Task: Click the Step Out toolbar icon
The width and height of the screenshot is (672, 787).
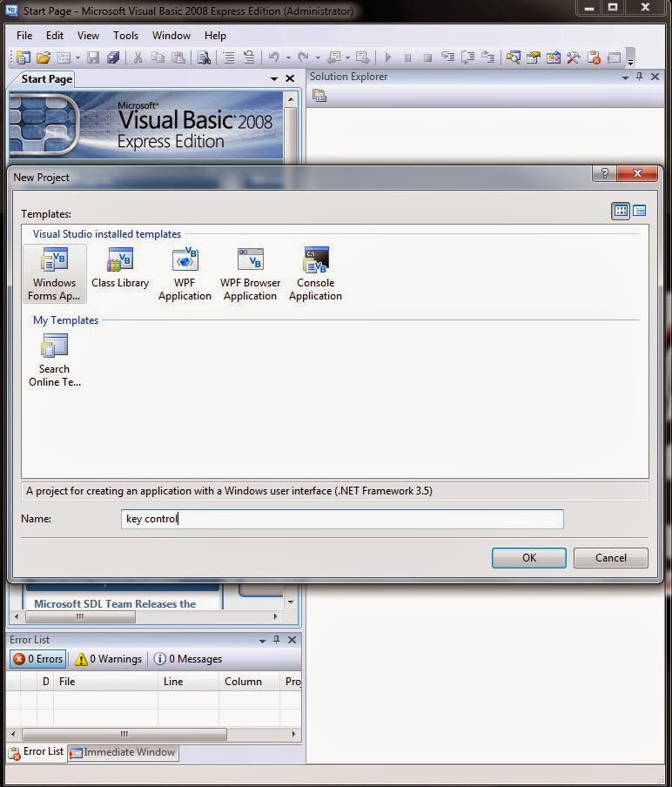Action: [x=487, y=57]
